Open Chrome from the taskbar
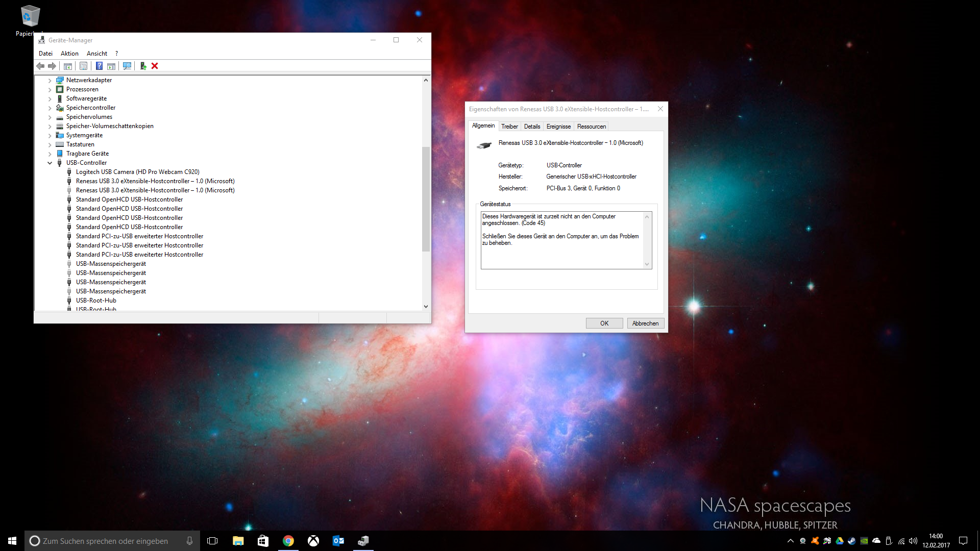Viewport: 980px width, 551px height. pos(288,541)
